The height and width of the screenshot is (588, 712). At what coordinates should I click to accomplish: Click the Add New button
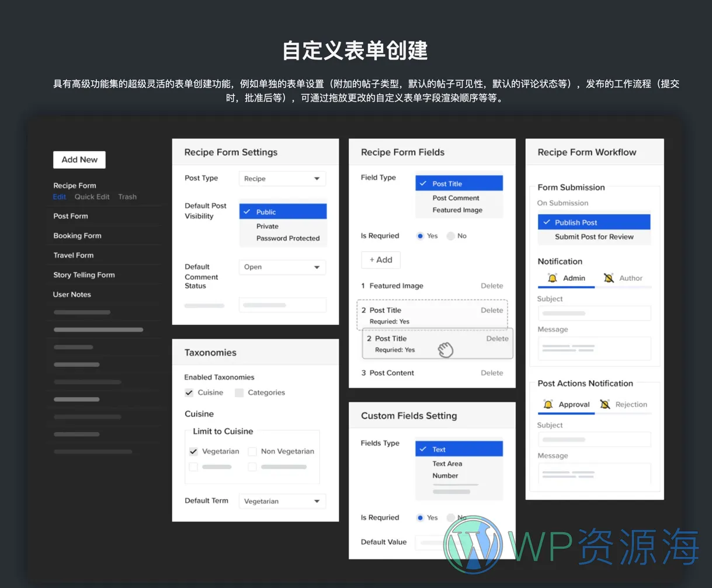point(79,159)
